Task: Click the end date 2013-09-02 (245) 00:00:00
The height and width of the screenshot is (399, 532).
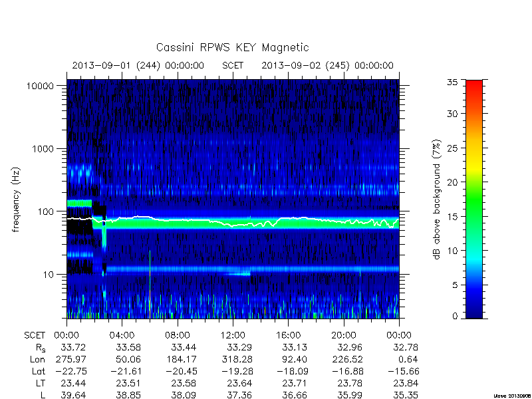Action: coord(327,65)
